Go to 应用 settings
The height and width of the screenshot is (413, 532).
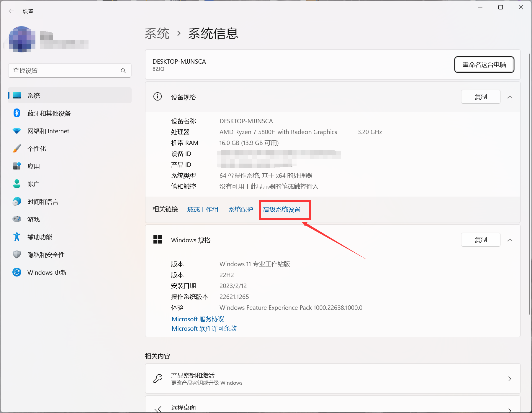(x=70, y=166)
